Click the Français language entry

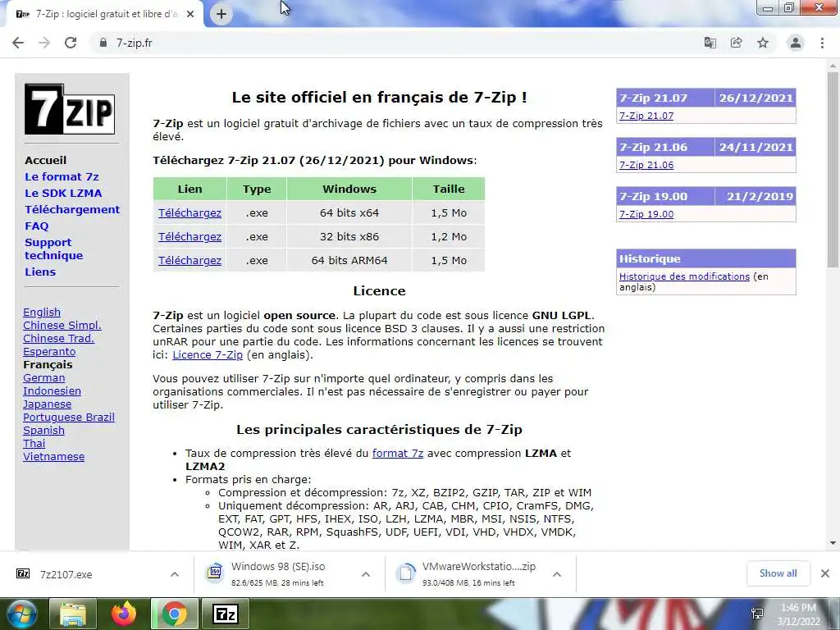pos(48,364)
